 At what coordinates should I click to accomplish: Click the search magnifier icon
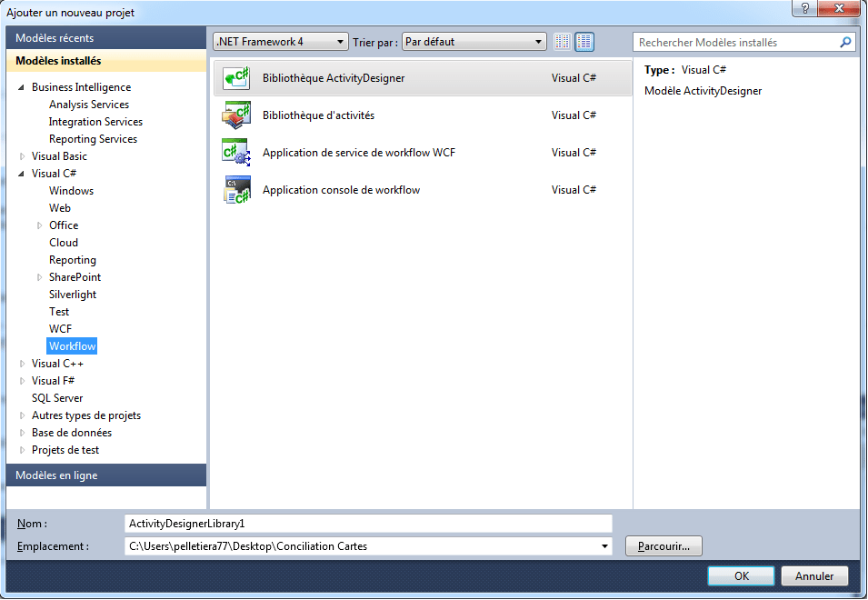point(845,42)
